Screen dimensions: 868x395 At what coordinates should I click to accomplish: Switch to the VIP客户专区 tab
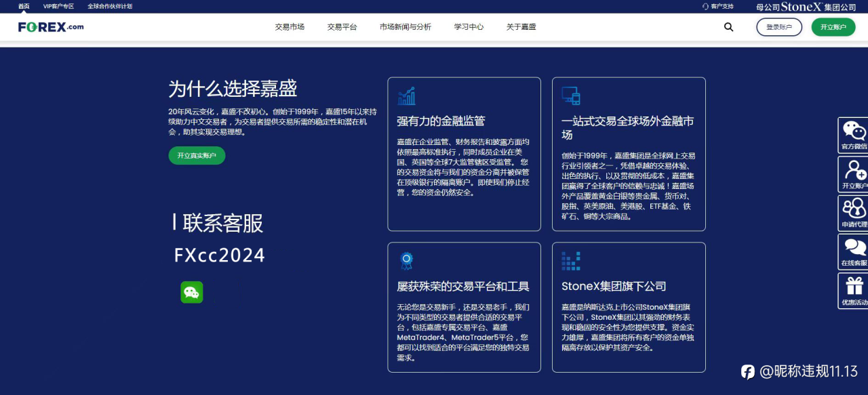coord(58,6)
